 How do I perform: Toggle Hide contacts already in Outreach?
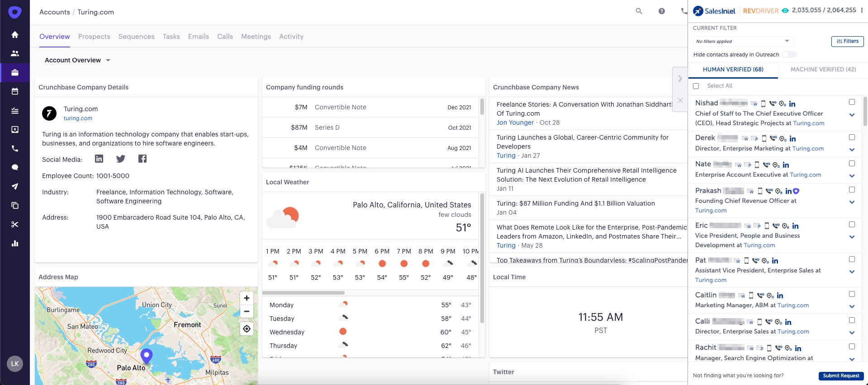(789, 55)
